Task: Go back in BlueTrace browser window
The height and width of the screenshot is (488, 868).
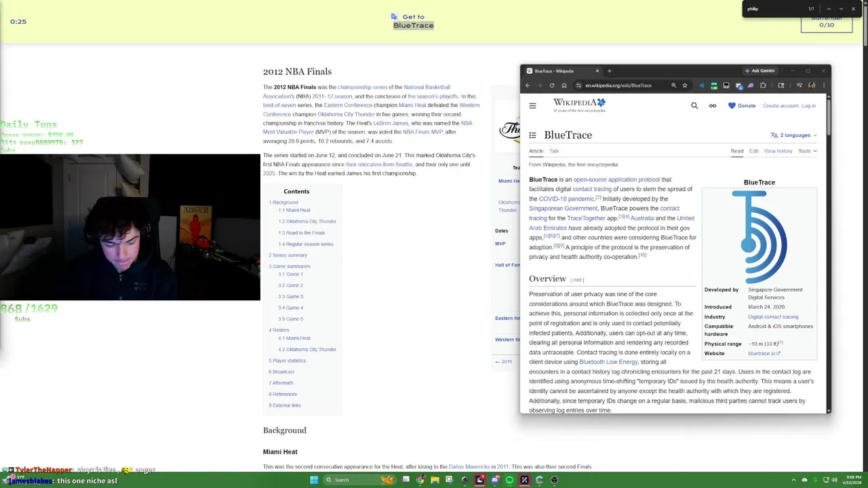Action: (528, 85)
